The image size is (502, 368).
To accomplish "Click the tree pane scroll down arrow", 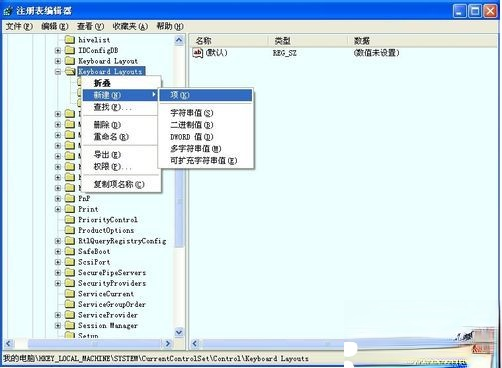I will tap(179, 332).
